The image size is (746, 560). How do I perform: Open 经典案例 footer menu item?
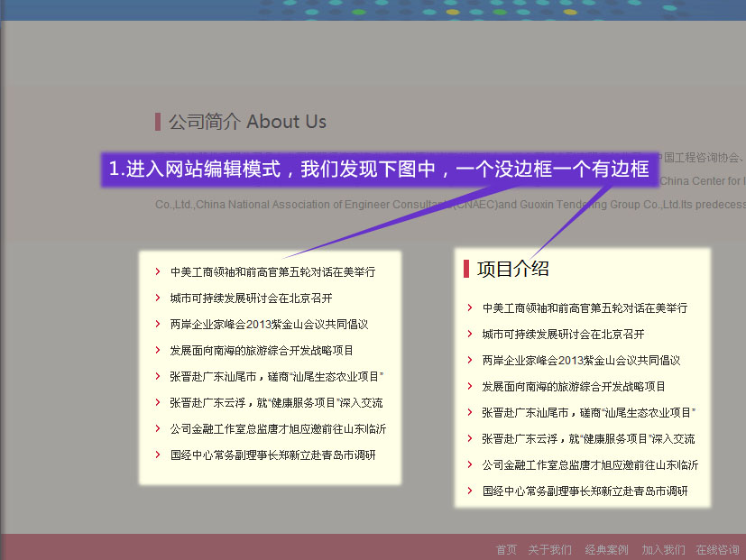(606, 549)
